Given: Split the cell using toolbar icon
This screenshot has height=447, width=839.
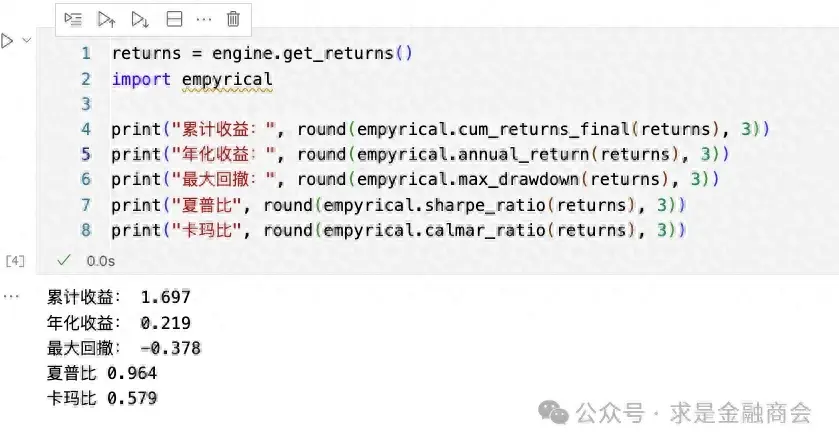Looking at the screenshot, I should pyautogui.click(x=174, y=19).
